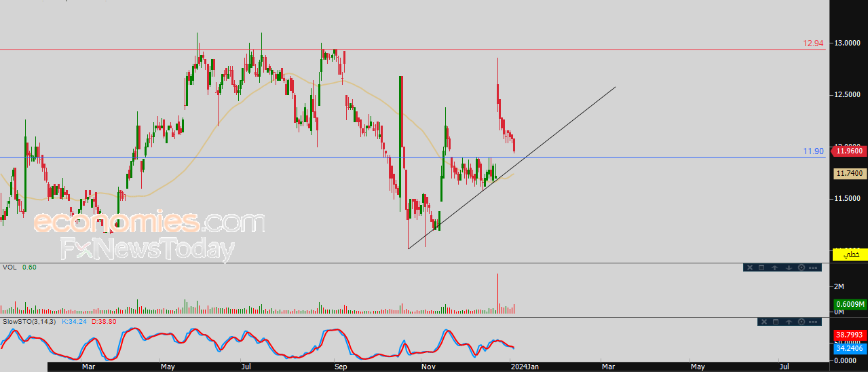Close the SlowSTO indicator pane
The image size is (868, 372).
(x=764, y=322)
